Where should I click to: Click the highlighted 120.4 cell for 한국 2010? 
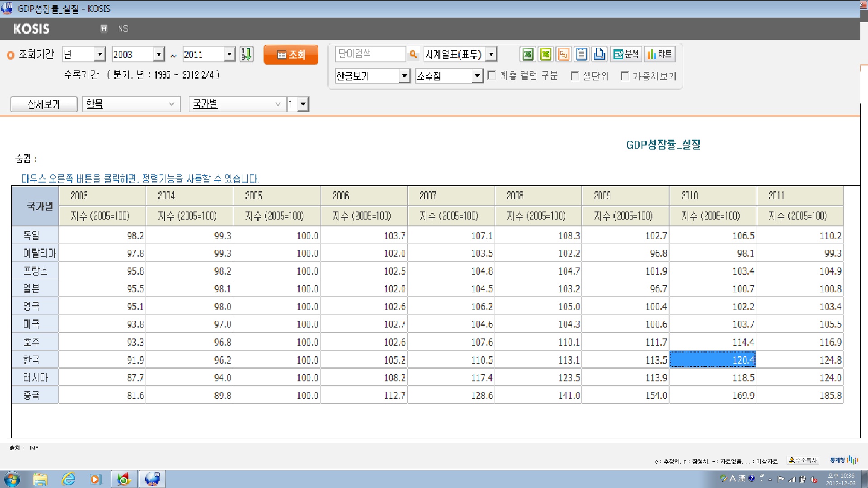[712, 360]
